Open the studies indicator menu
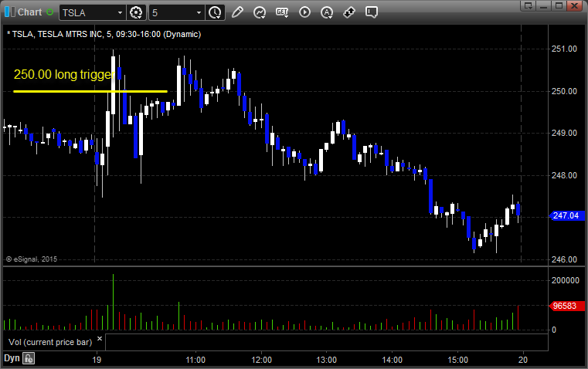 tap(260, 12)
